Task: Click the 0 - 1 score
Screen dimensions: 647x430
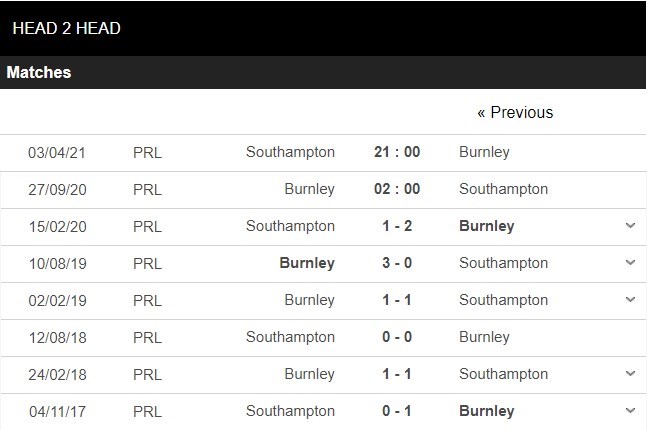Action: point(397,411)
